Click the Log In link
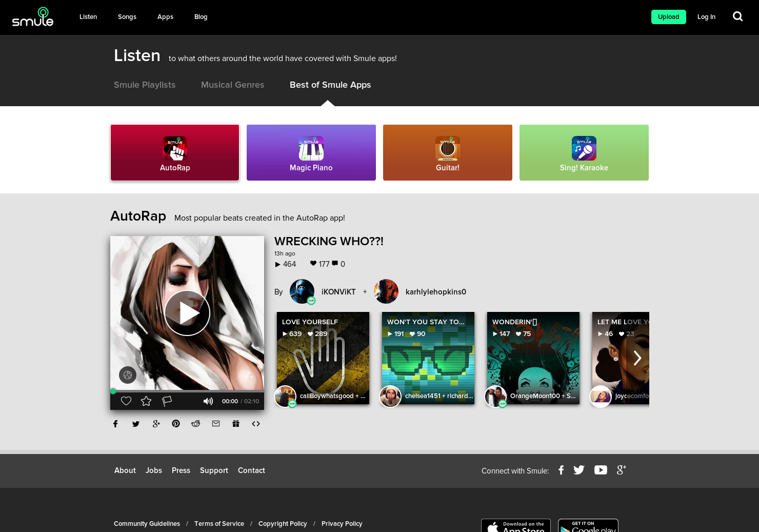 pyautogui.click(x=706, y=17)
